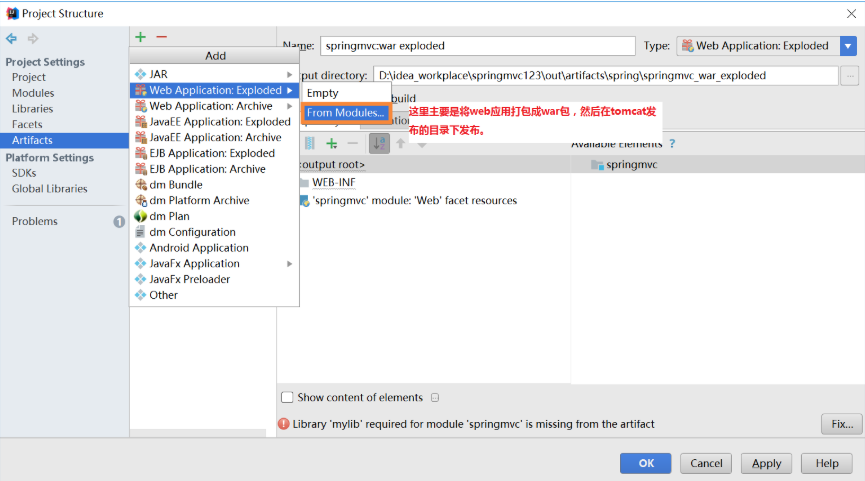The width and height of the screenshot is (865, 481).
Task: Choose EJB Application: Archive entry
Action: (215, 169)
